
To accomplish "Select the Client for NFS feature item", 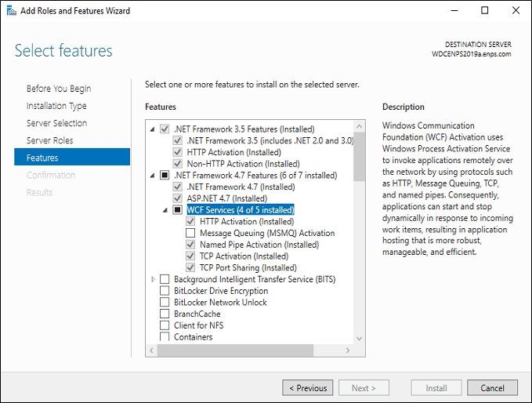I will (198, 325).
